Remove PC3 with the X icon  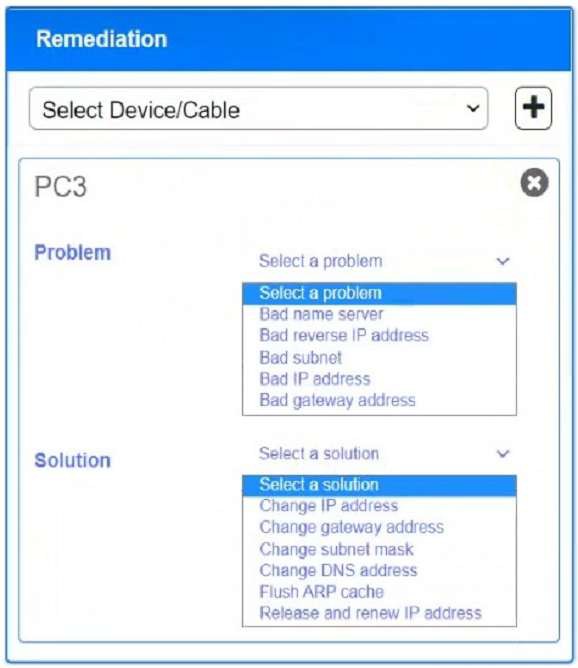coord(535,183)
